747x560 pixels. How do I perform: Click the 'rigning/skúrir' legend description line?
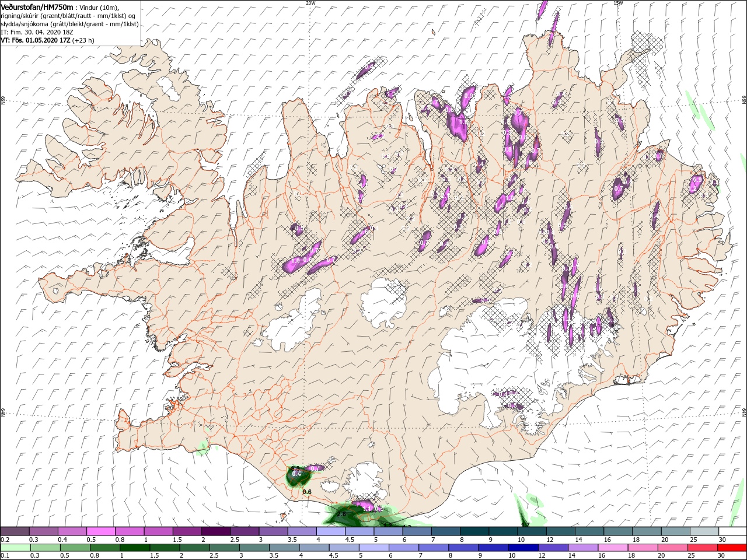(x=68, y=16)
